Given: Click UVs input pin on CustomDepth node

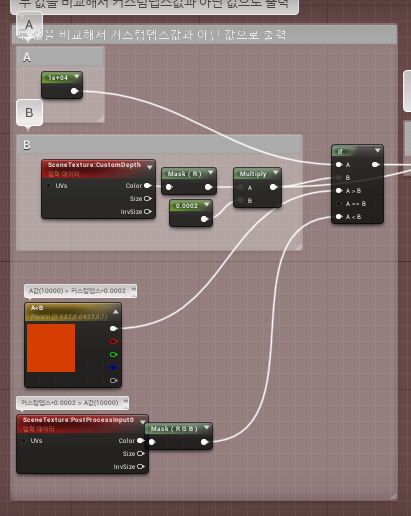Looking at the screenshot, I should [x=49, y=186].
